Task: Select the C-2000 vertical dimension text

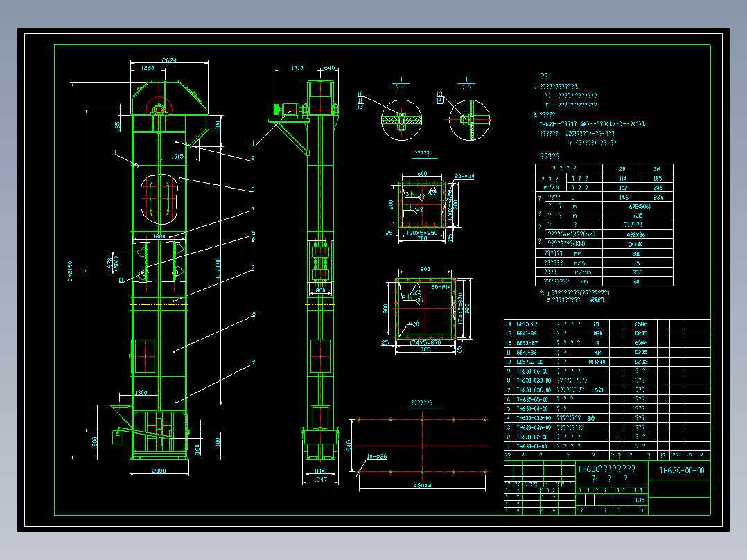Action: 218,268
